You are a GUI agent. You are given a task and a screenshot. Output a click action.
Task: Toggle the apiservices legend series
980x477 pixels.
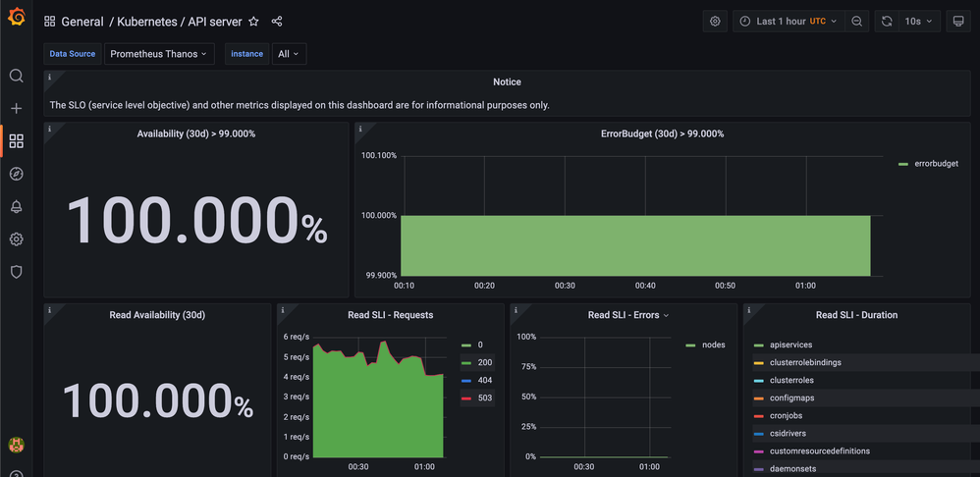[x=791, y=344]
